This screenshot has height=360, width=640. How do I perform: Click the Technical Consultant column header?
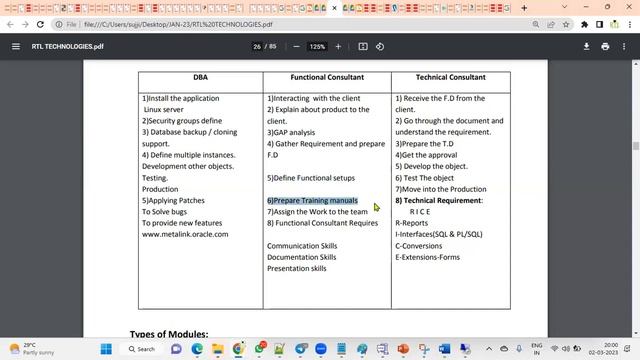click(451, 77)
